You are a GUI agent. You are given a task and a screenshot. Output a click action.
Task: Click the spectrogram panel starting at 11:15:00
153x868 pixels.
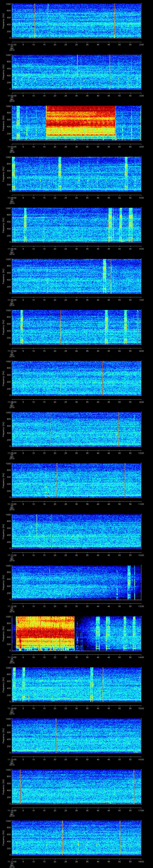click(77, 736)
